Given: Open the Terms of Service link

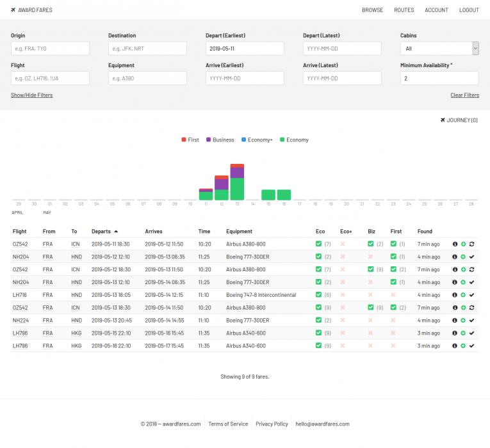Looking at the screenshot, I should [228, 424].
